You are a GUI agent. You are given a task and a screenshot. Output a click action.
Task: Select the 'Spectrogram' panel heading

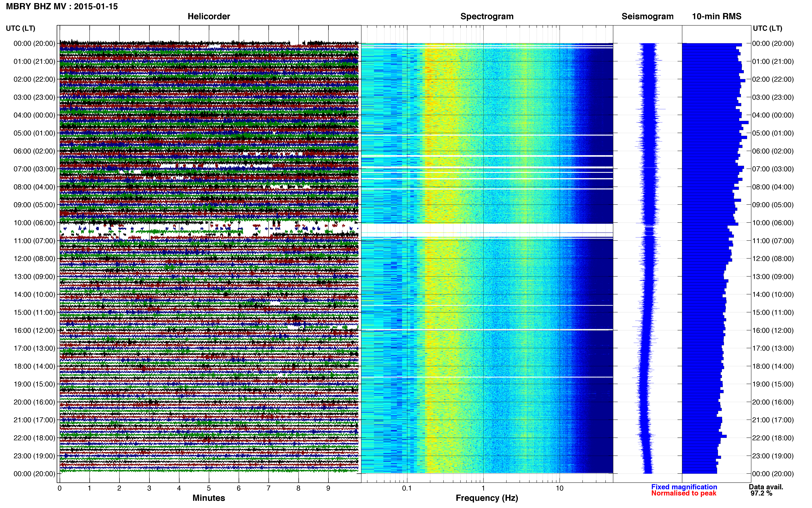point(487,16)
